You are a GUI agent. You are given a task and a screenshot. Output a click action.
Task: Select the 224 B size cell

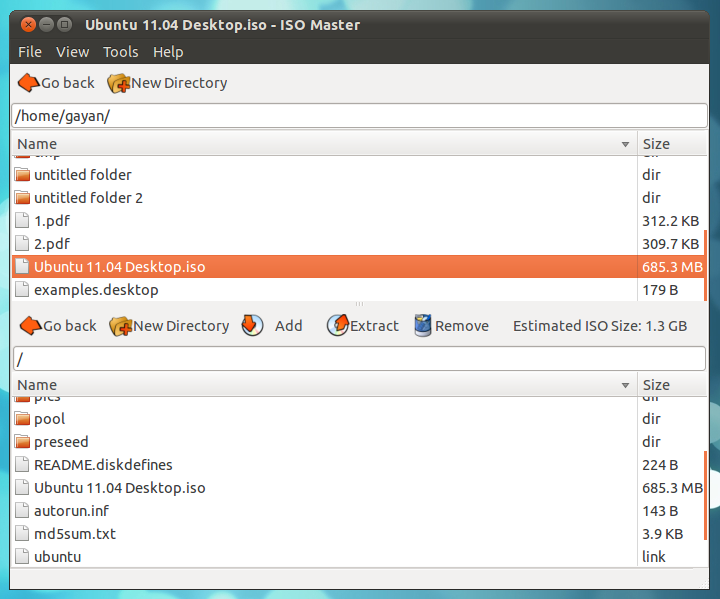[660, 465]
